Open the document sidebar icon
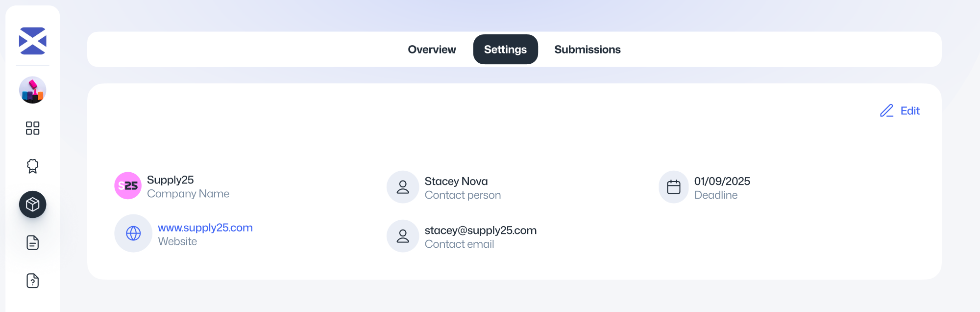980x312 pixels. [x=32, y=242]
